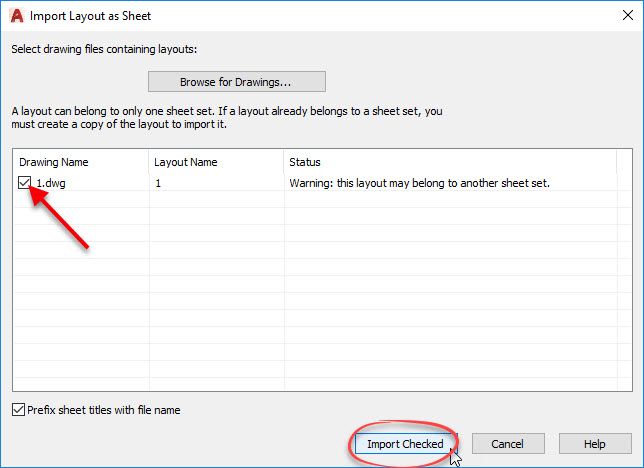Screen dimensions: 644x468
Task: Click the note about layout sheet set ownership
Action: pos(226,118)
